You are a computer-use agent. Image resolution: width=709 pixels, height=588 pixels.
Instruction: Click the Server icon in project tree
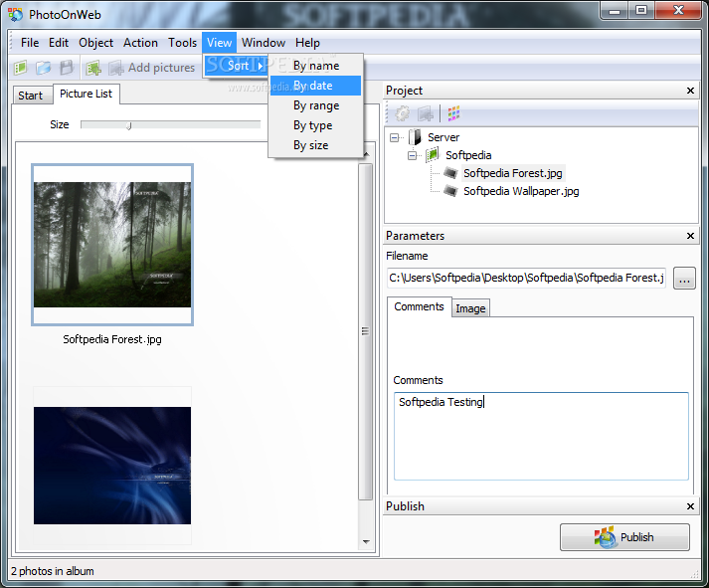[x=415, y=137]
